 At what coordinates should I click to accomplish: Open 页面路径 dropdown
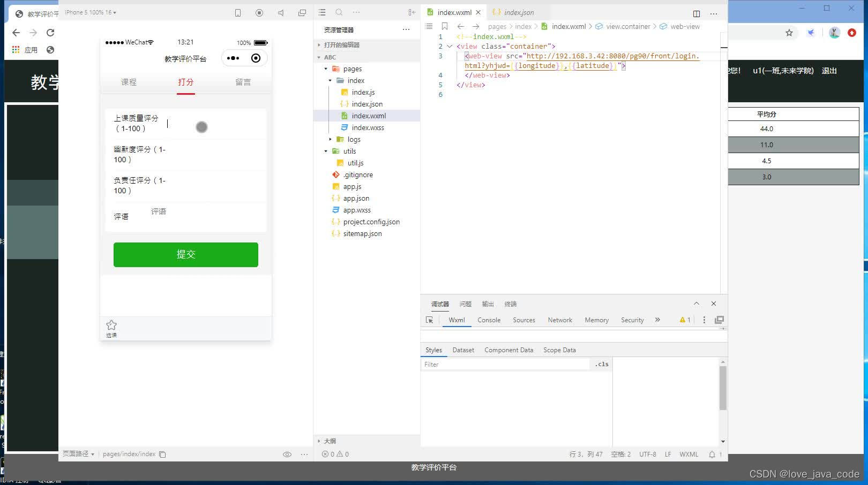(78, 454)
